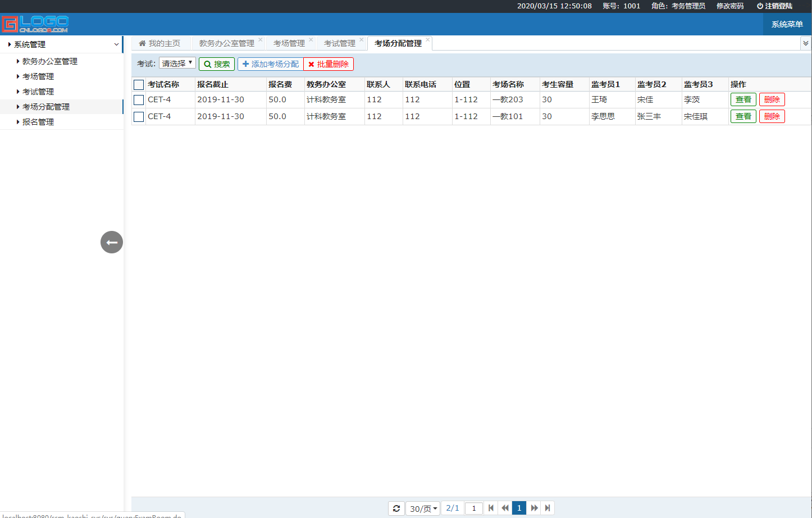The height and width of the screenshot is (518, 812).
Task: Click the page number input field
Action: [x=474, y=508]
